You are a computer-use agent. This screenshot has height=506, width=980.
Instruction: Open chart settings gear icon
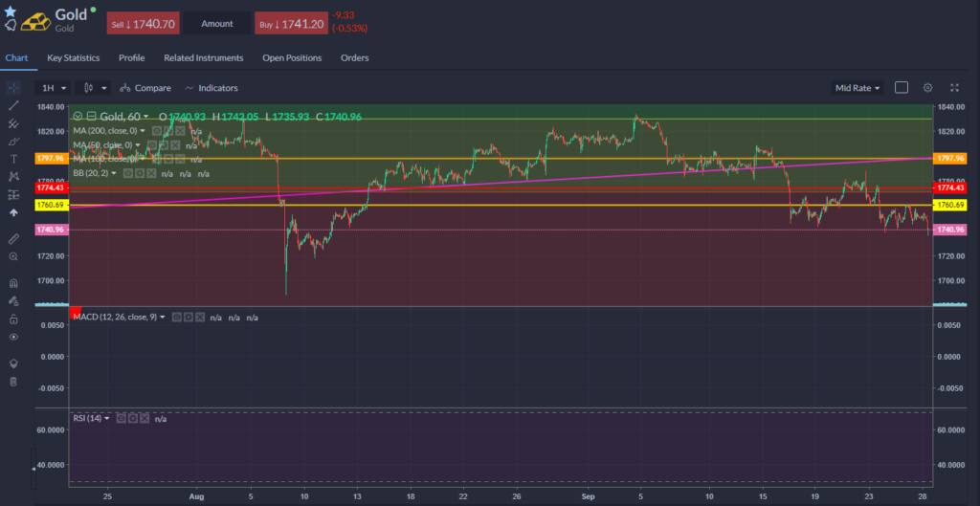927,87
